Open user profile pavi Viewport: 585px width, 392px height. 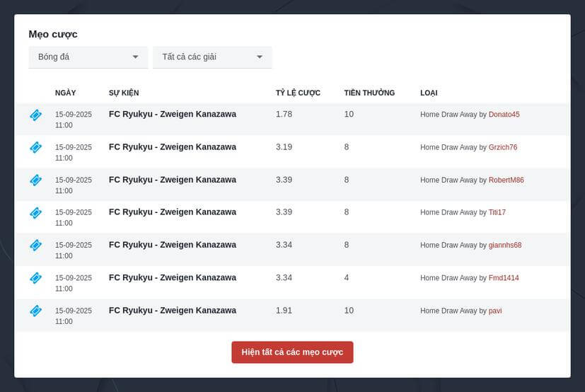pos(495,311)
